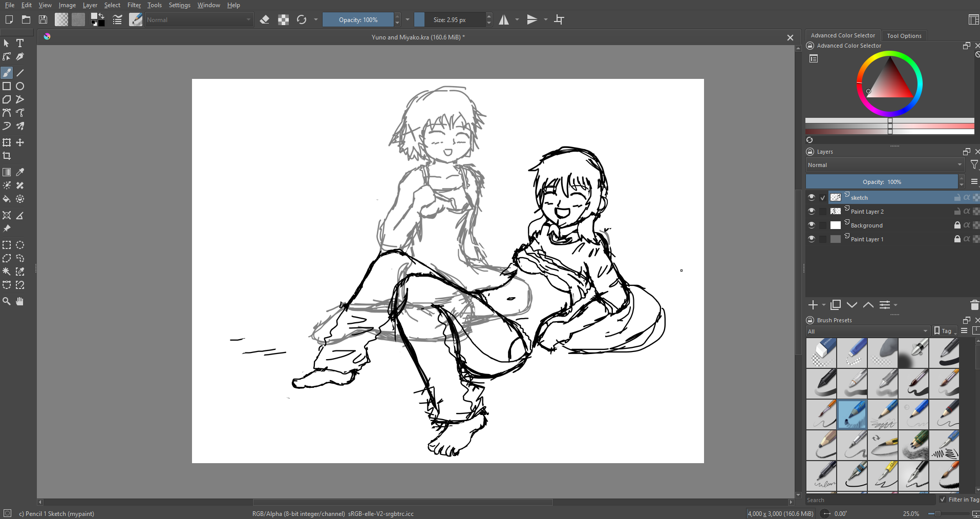This screenshot has height=519, width=980.
Task: Move layer down with arrow button
Action: (852, 305)
